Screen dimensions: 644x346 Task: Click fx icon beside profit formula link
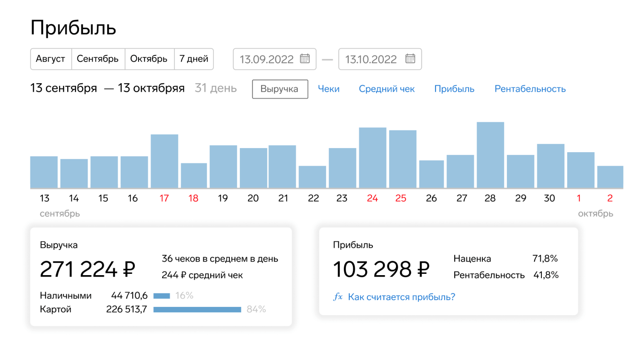[337, 297]
